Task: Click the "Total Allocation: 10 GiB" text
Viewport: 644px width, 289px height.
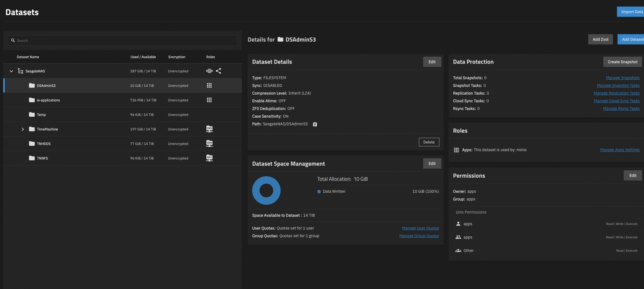Action: (342, 179)
